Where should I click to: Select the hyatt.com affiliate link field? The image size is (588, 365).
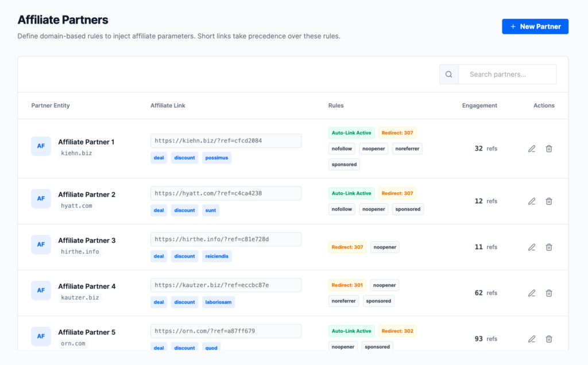[x=226, y=193]
